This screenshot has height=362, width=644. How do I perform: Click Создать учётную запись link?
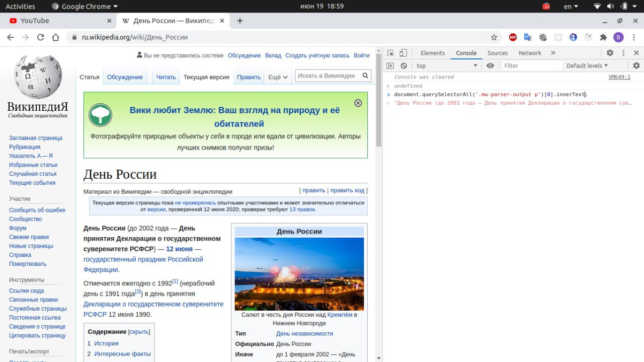[x=317, y=56]
